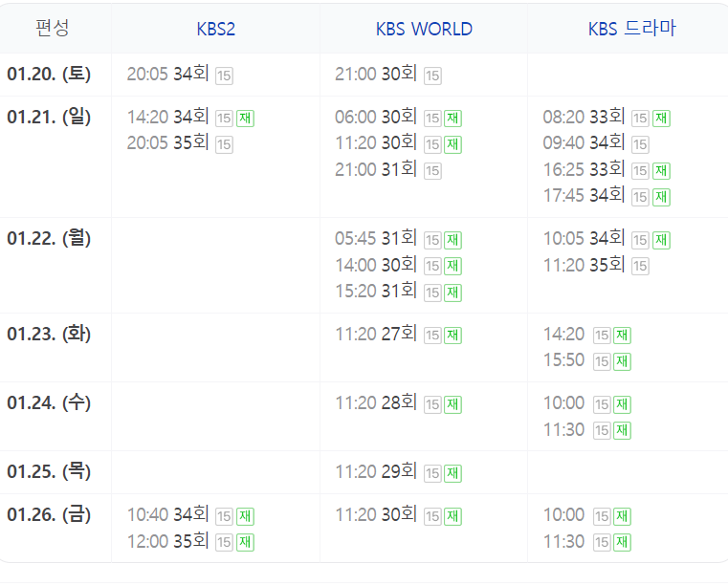Select the 01.22. (월) date row label

click(49, 238)
